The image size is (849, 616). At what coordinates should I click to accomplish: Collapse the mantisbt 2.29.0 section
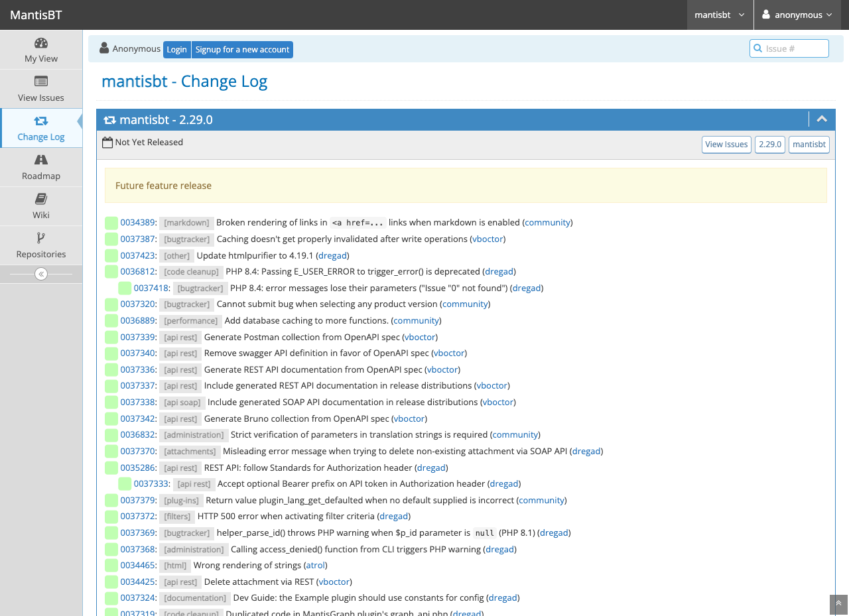pyautogui.click(x=822, y=119)
